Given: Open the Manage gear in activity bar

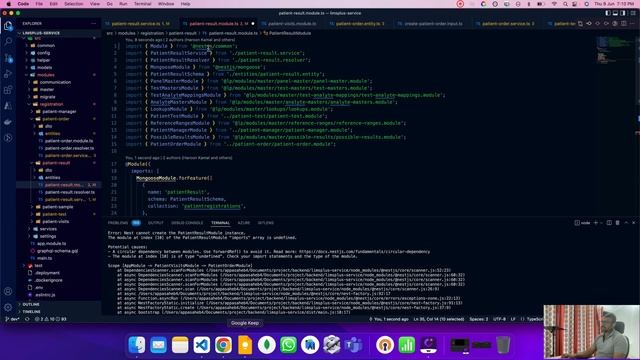Looking at the screenshot, I should (x=8, y=307).
